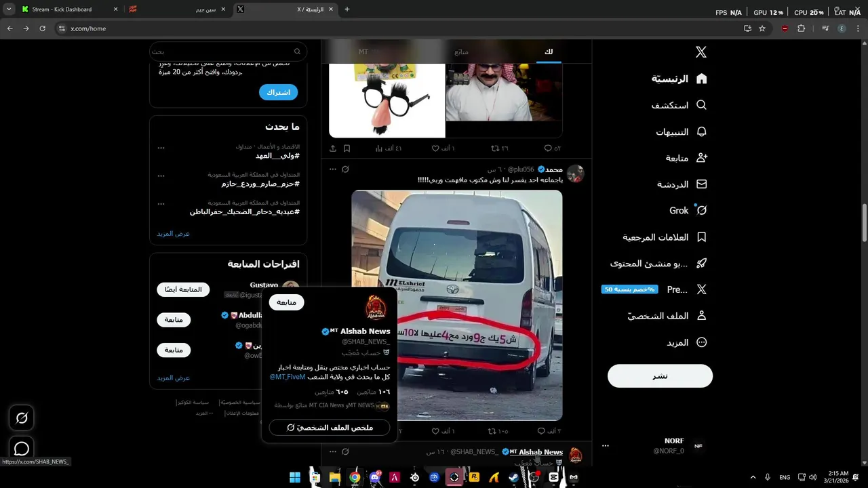Switch to Stream - Kick Dashboard browser tab
Viewport: 868px width, 488px height.
[x=70, y=9]
